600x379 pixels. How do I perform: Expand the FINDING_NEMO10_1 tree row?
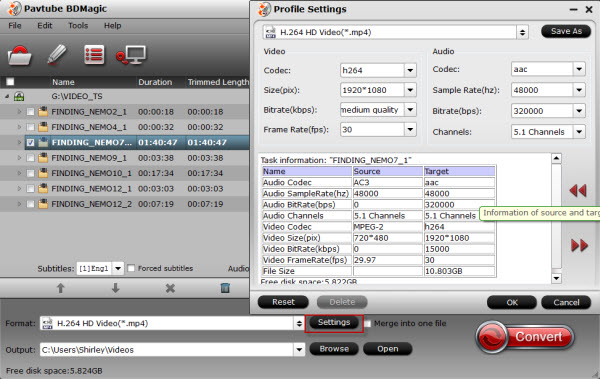(x=19, y=173)
